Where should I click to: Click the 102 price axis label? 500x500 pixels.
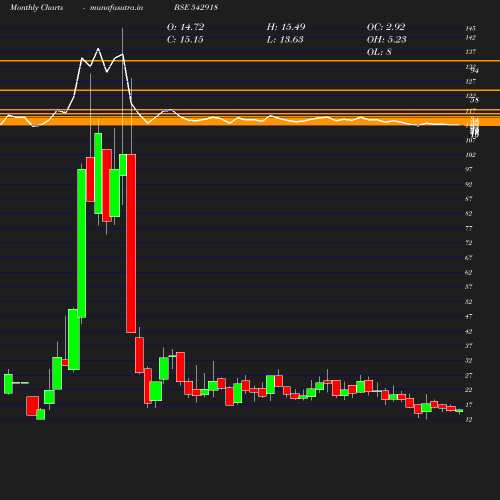(470, 155)
